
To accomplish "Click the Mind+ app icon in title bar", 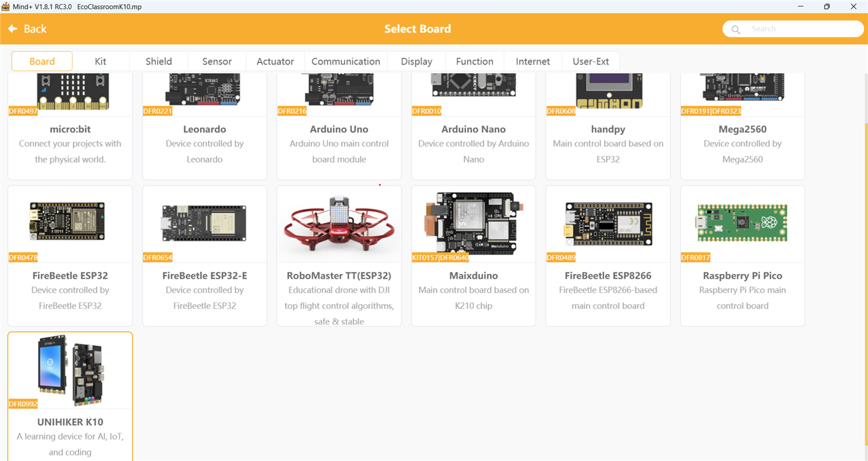I will click(7, 6).
